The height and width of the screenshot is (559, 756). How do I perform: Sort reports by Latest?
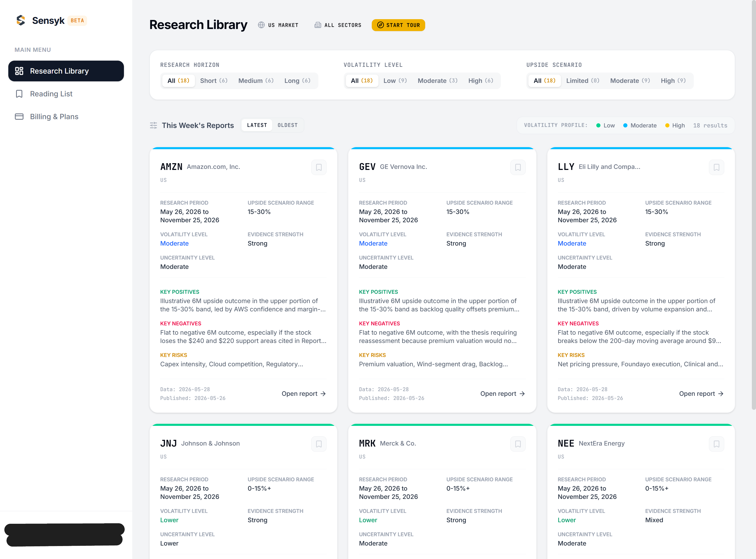point(257,125)
